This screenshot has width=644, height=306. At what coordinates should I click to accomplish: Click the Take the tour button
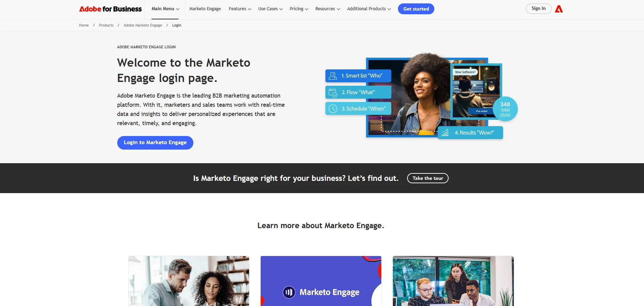click(x=428, y=178)
